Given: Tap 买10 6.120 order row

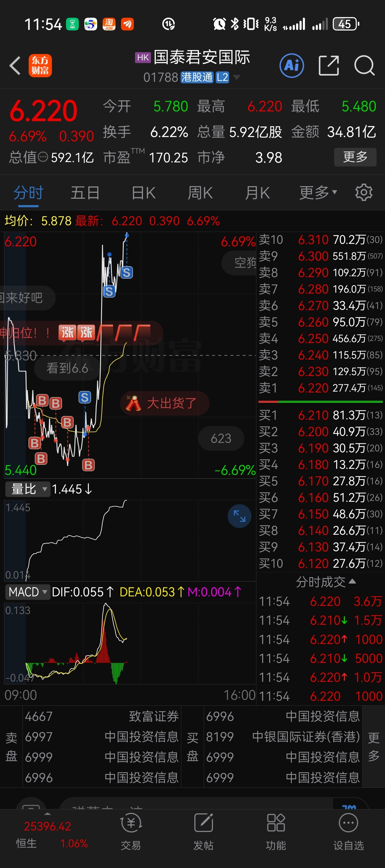Looking at the screenshot, I should click(321, 563).
